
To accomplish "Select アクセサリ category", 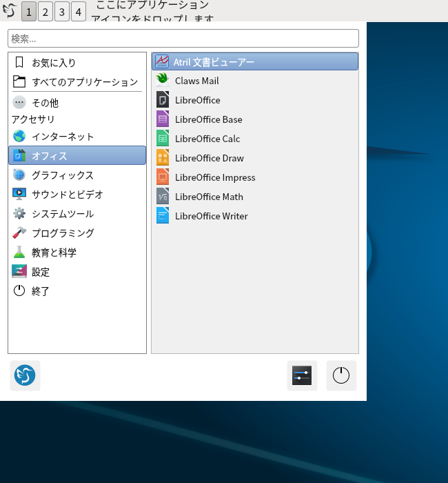I will tap(77, 119).
